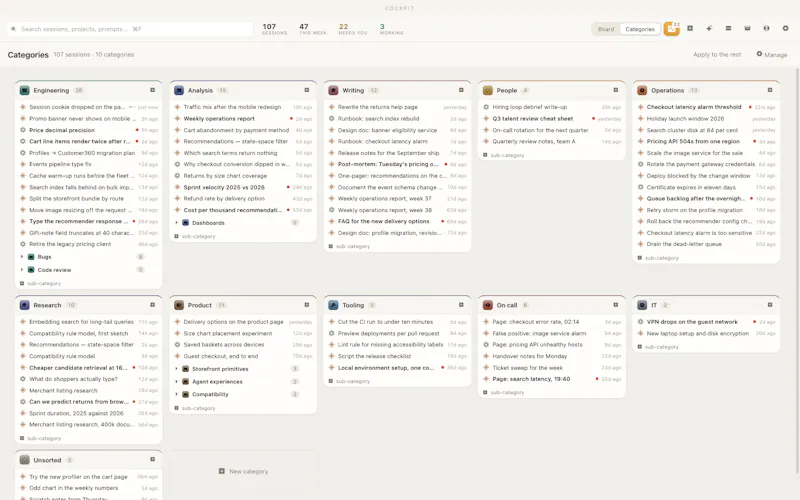Open 'Page: search latency, 19:40'
This screenshot has height=500, width=800.
click(x=552, y=379)
